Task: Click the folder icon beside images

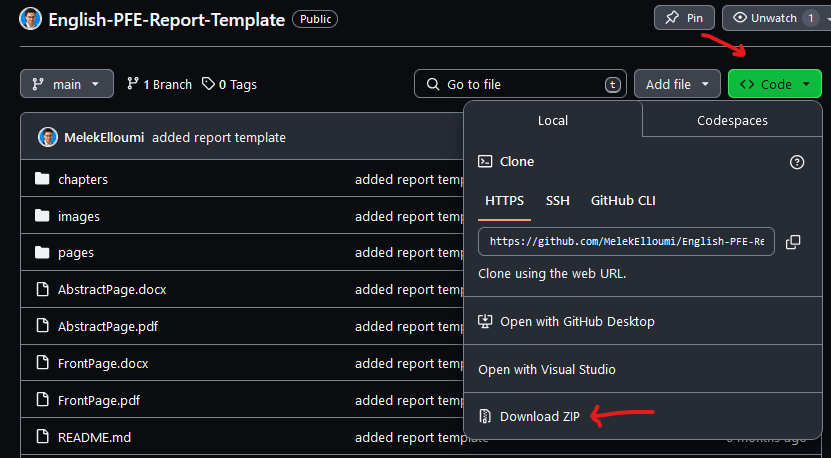Action: (x=42, y=216)
